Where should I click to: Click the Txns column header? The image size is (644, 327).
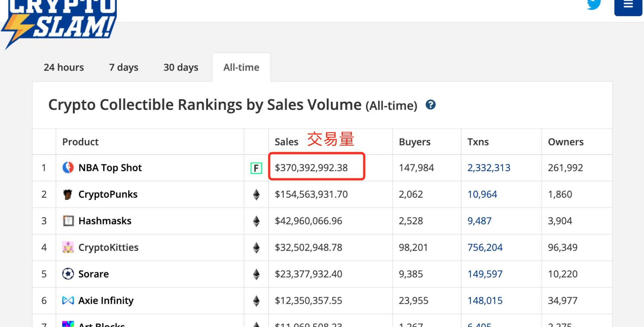[x=478, y=142]
